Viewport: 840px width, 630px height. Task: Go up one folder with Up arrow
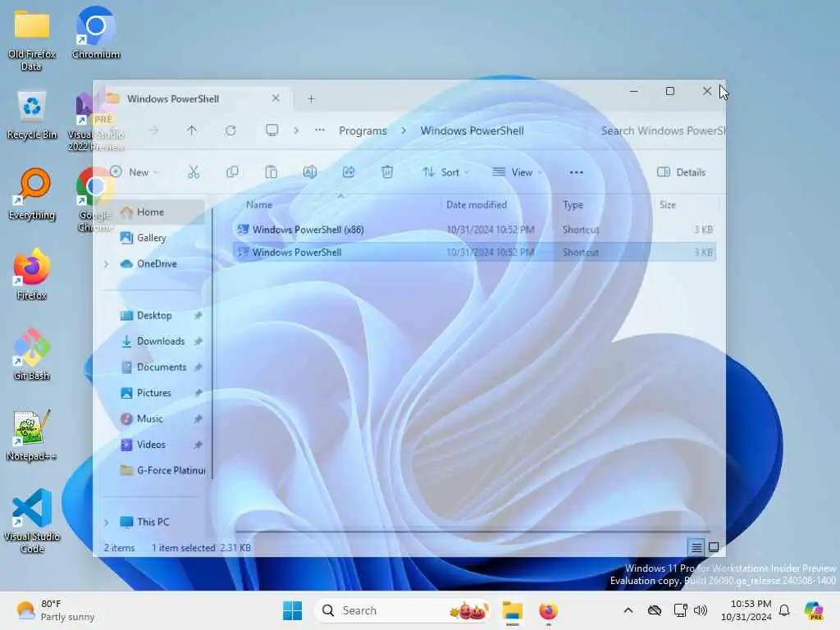192,130
